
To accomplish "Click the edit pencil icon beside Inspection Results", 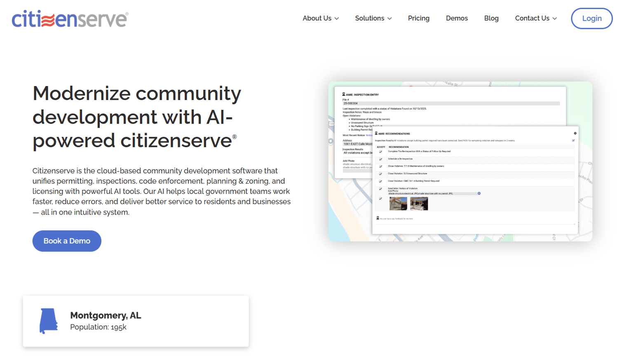I will pyautogui.click(x=573, y=141).
